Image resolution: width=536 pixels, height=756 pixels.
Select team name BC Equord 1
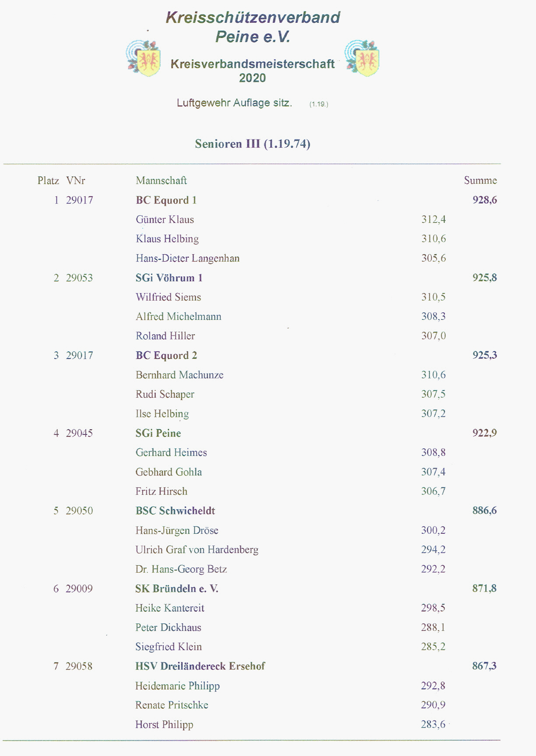click(x=166, y=200)
